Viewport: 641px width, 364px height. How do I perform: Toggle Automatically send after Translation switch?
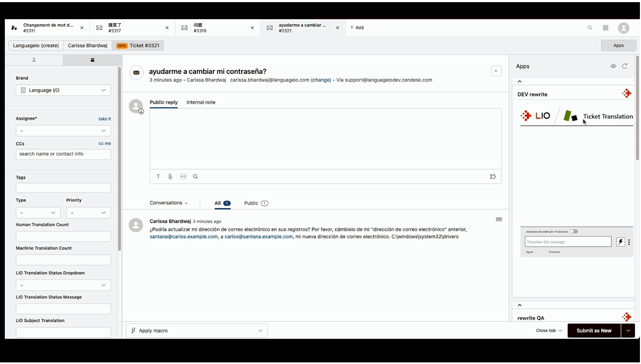pyautogui.click(x=574, y=232)
